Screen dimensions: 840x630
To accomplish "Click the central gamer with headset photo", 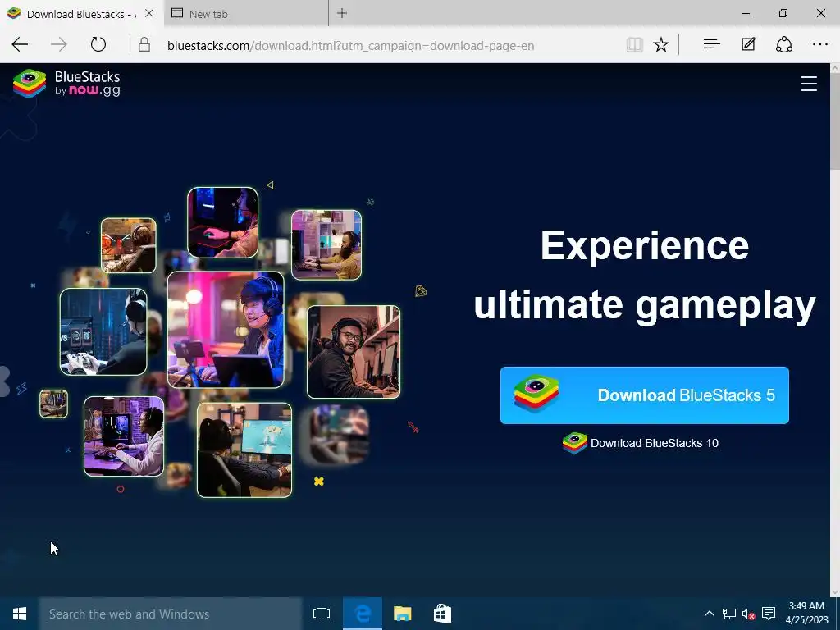I will [226, 330].
